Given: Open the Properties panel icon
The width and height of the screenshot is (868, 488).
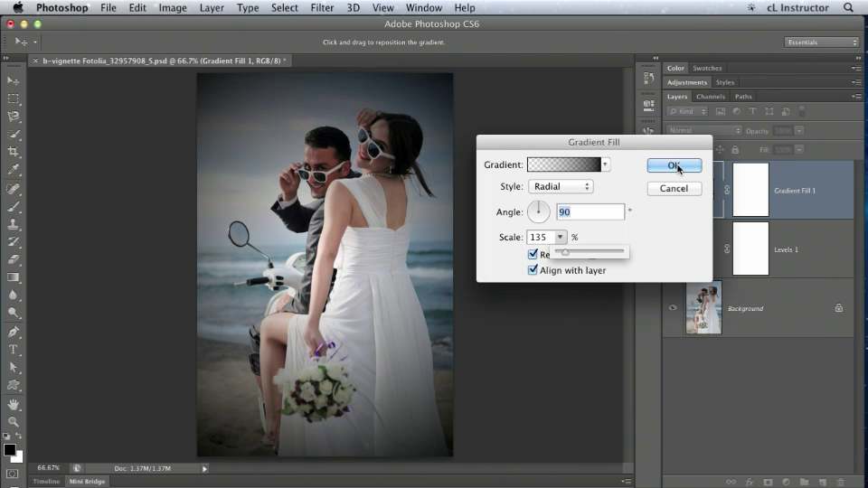Looking at the screenshot, I should (649, 105).
